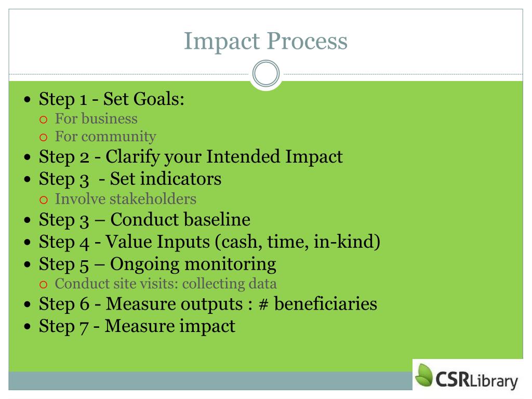Image resolution: width=532 pixels, height=399 pixels.
Task: Click the black bullet before Step 1
Action: click(28, 100)
